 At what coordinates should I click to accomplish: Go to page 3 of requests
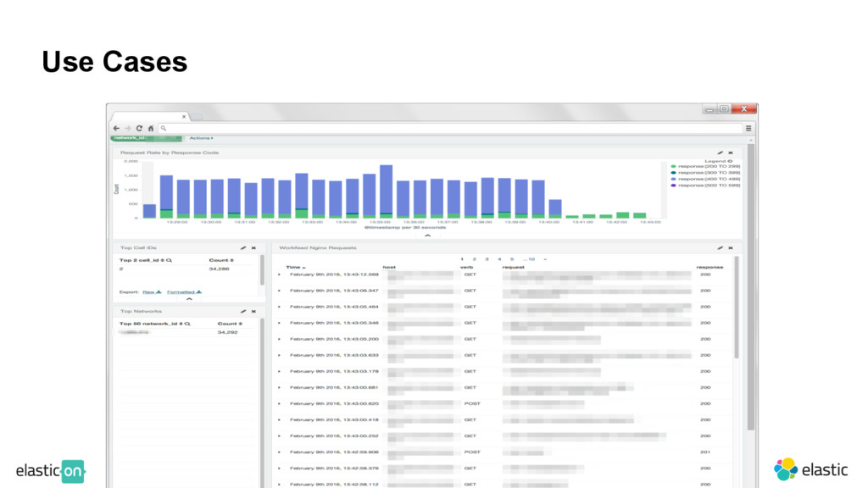[487, 259]
